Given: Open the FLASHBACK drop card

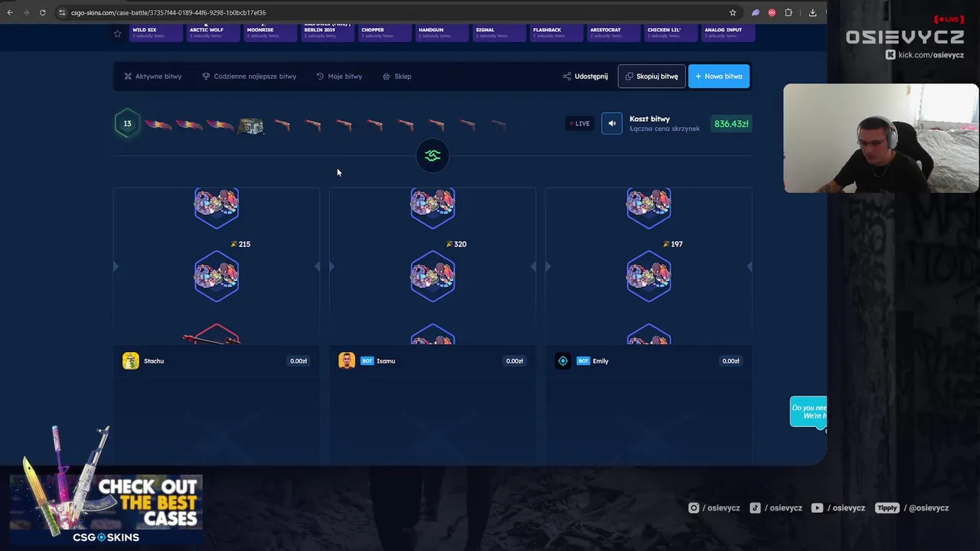Looking at the screenshot, I should 557,32.
